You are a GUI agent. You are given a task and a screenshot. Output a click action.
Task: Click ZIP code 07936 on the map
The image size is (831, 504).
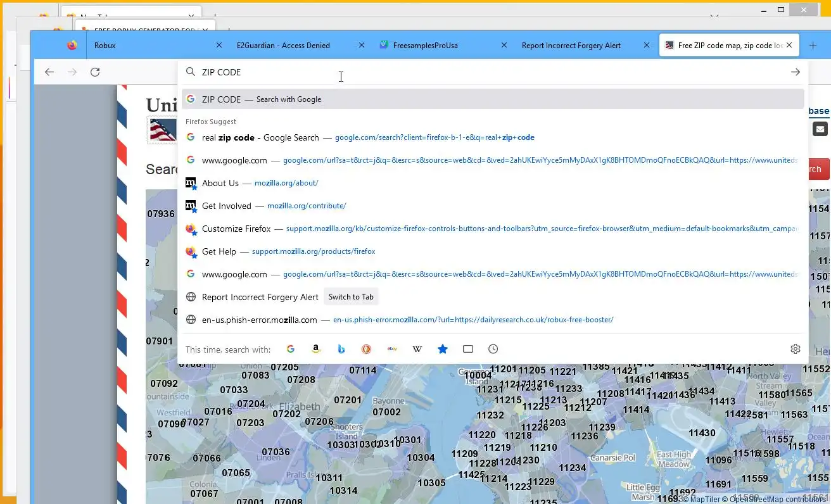(x=161, y=214)
